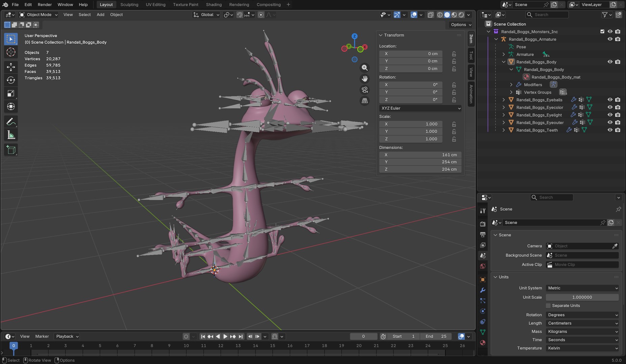Open the Physics properties tab
This screenshot has height=364, width=626.
coord(483,311)
